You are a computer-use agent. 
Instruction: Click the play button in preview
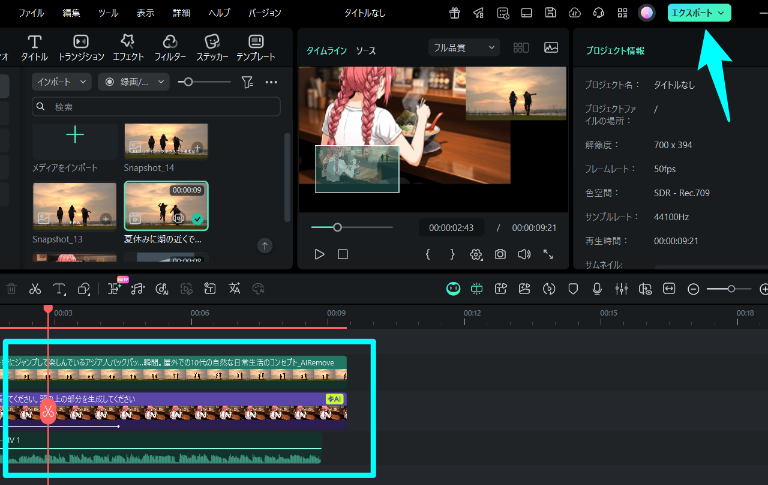[x=319, y=254]
